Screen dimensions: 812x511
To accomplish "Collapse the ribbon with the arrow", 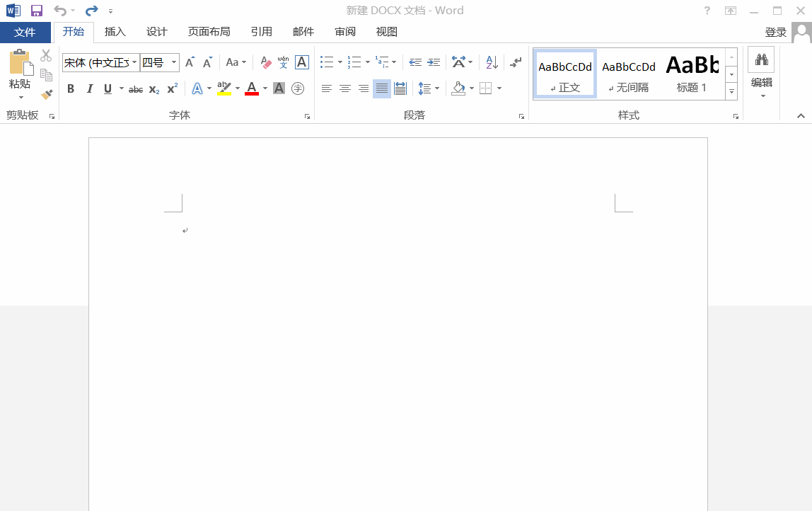I will [x=801, y=116].
